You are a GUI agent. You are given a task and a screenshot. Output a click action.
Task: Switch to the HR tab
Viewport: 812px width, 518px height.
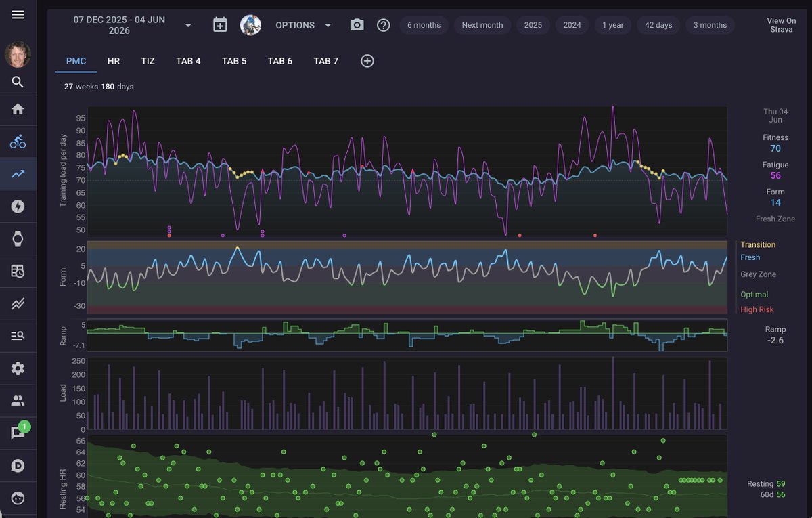point(114,61)
